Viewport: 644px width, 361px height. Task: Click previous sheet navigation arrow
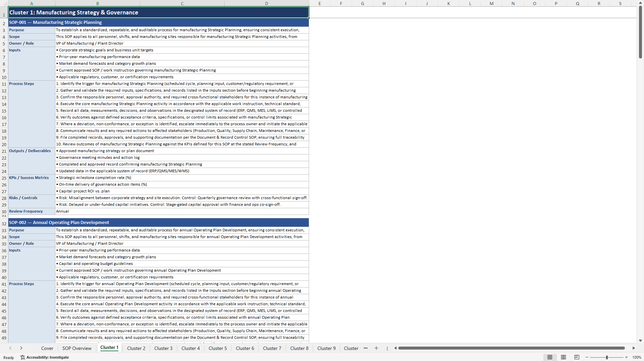[x=10, y=348]
